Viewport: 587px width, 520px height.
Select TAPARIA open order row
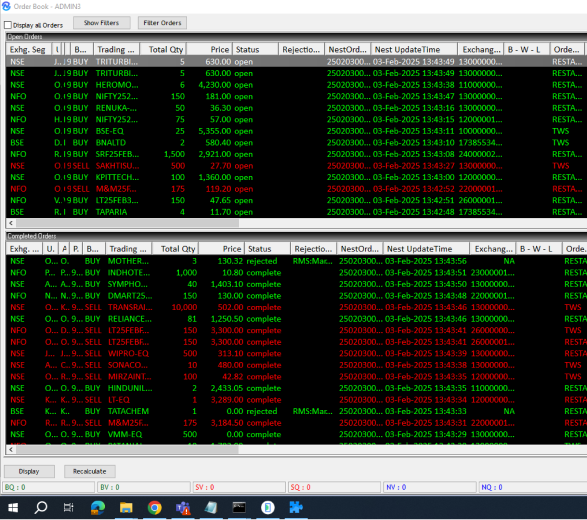pos(296,212)
